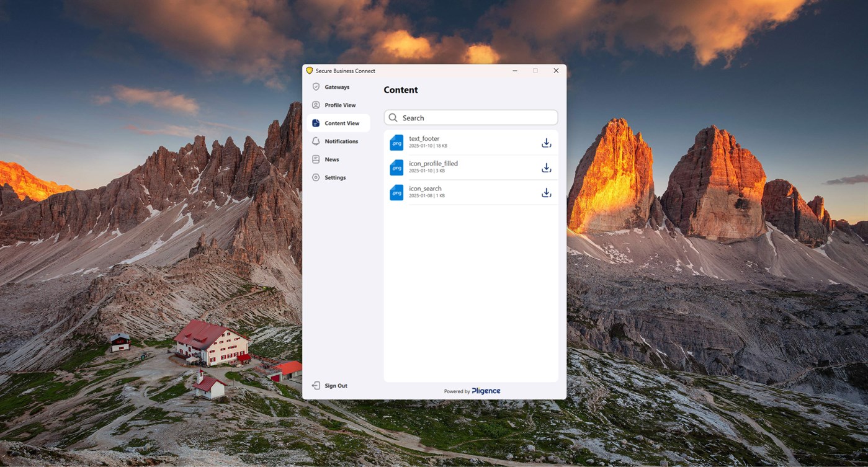This screenshot has width=868, height=467.
Task: Open the Gateways shield icon
Action: click(316, 87)
